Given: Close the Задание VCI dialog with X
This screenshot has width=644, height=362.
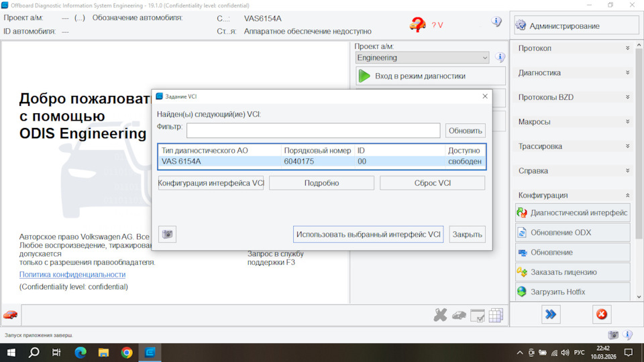Looking at the screenshot, I should [484, 96].
